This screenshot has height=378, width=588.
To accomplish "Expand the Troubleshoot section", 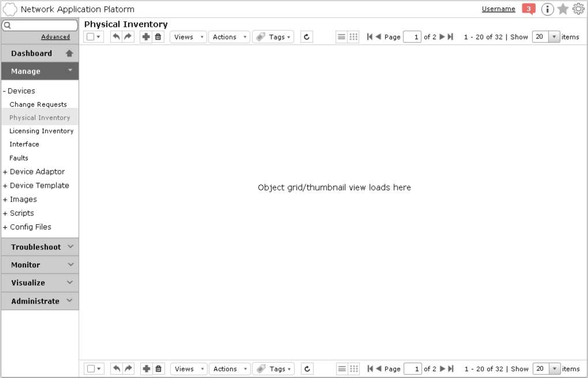I will click(40, 247).
